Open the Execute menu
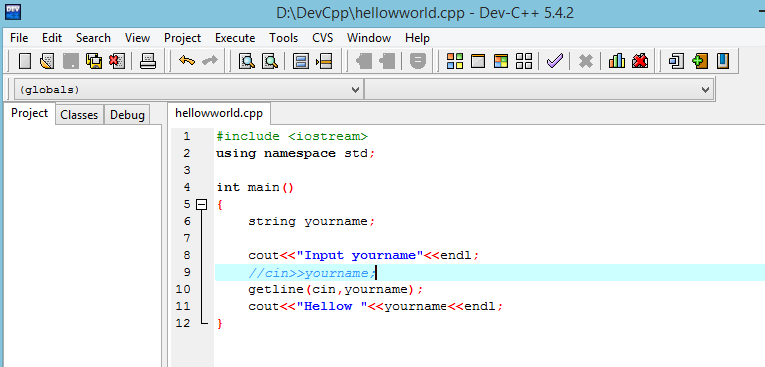This screenshot has width=765, height=367. (x=235, y=38)
